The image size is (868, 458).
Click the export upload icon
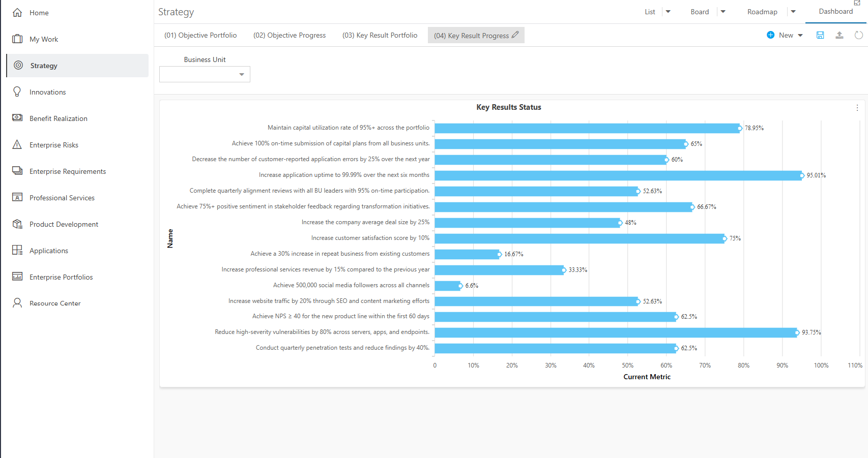click(x=840, y=35)
